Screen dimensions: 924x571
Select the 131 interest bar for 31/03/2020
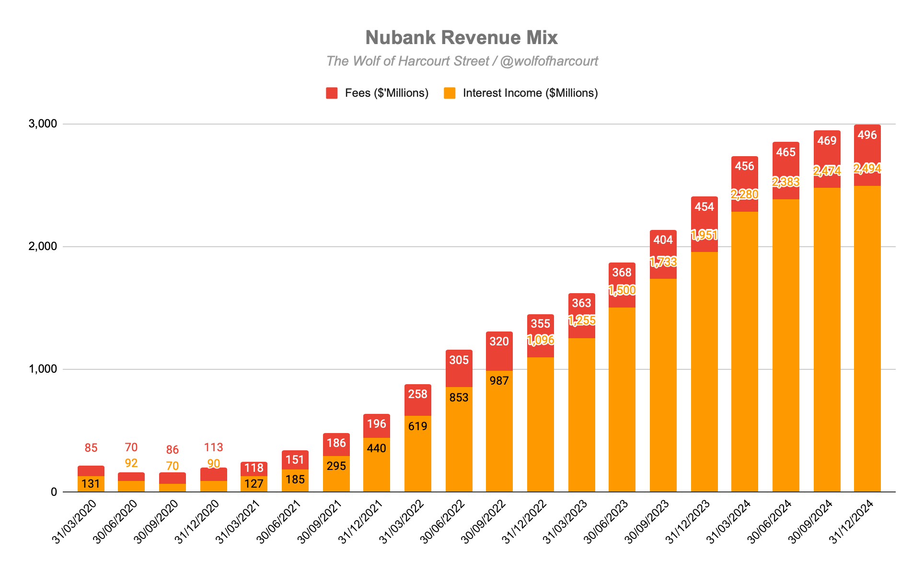pos(91,484)
